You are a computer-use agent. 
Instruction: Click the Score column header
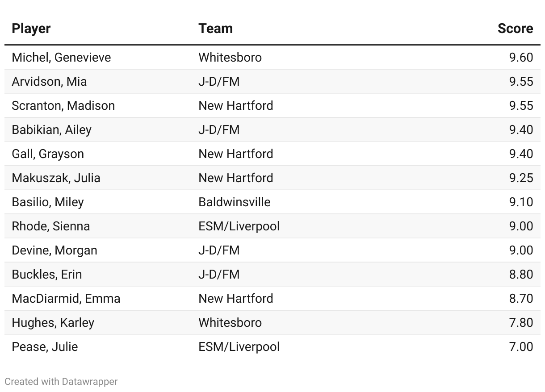coord(515,29)
